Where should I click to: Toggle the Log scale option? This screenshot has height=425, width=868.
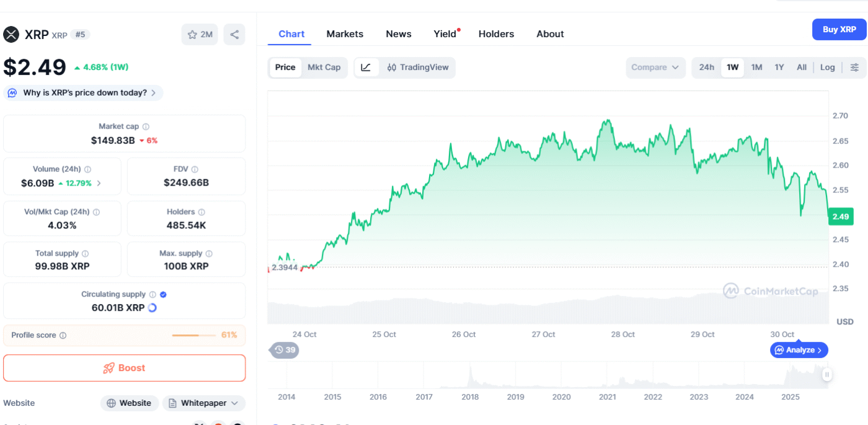click(827, 68)
